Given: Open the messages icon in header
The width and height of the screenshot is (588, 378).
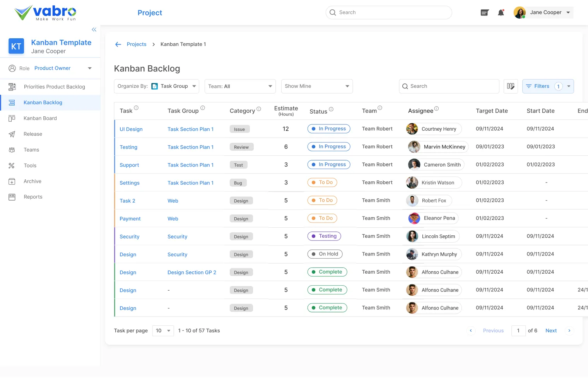Looking at the screenshot, I should click(x=484, y=13).
